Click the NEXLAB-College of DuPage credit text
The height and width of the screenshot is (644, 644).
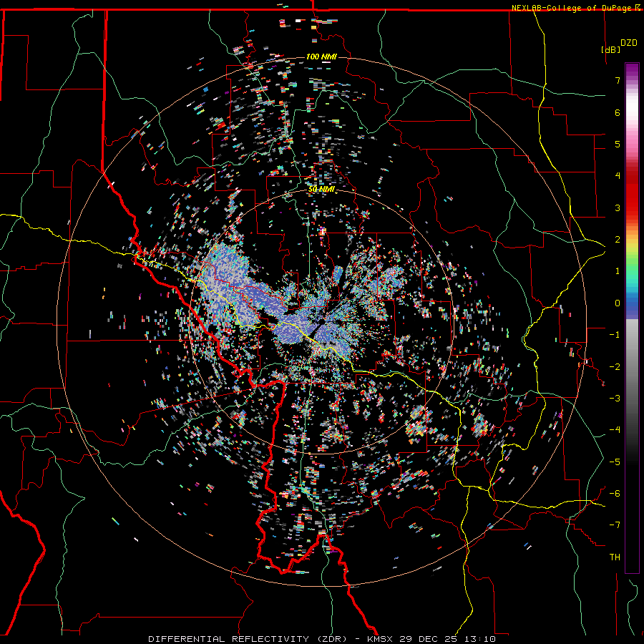(572, 8)
